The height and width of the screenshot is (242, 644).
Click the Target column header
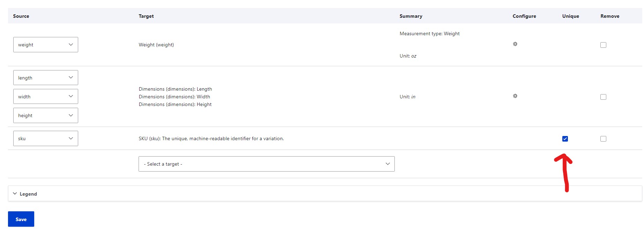point(146,16)
